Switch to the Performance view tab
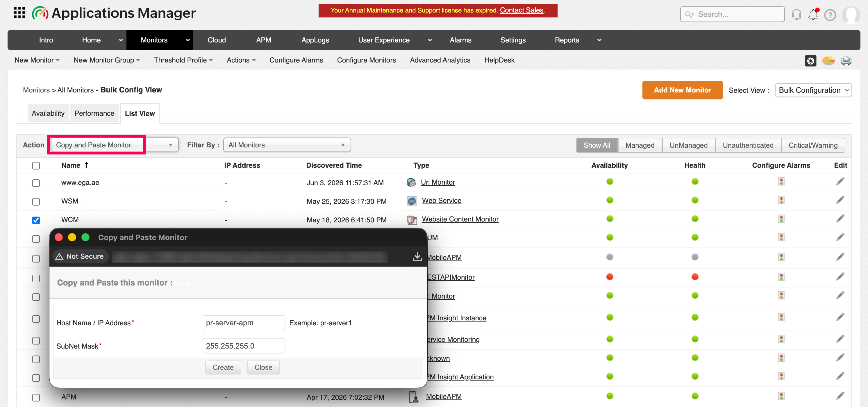 pos(94,113)
